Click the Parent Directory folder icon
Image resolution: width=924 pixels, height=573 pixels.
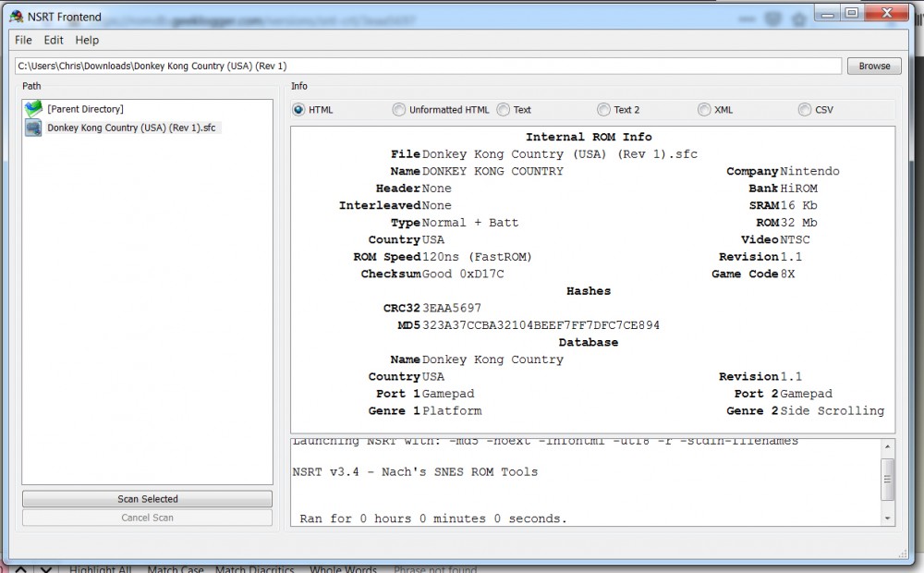(x=34, y=109)
